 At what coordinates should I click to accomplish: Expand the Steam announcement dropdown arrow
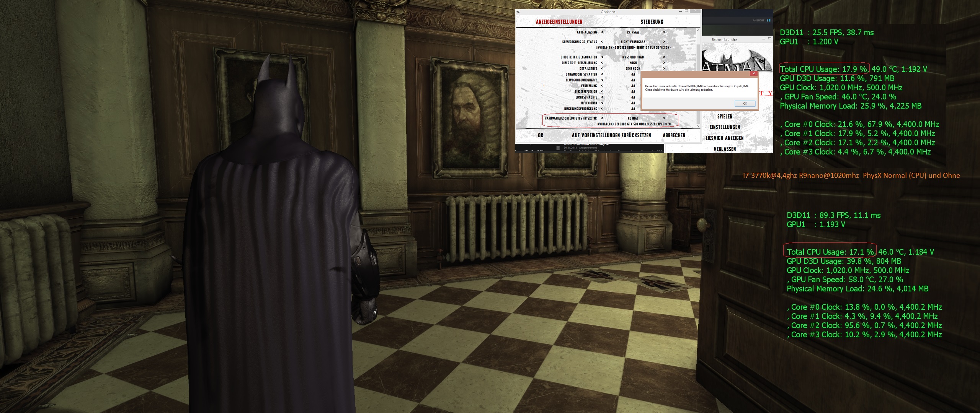point(558,148)
